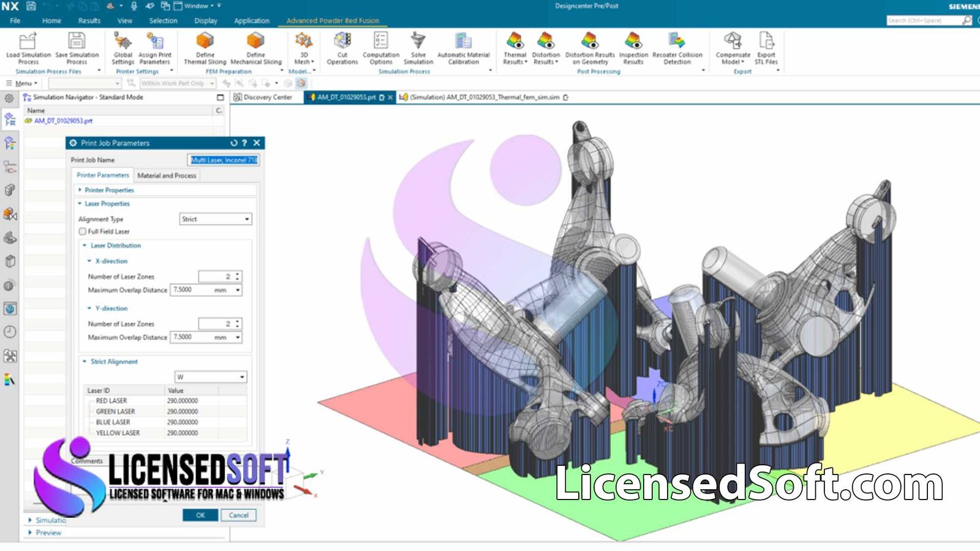Open the History clock icon in sidebar
The height and width of the screenshot is (551, 980).
(x=10, y=332)
